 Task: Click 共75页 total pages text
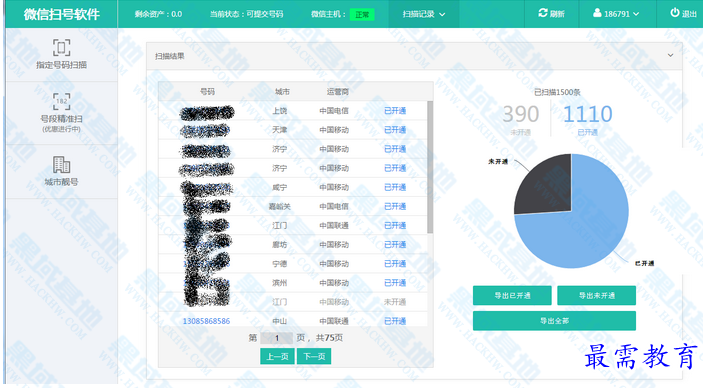click(330, 338)
